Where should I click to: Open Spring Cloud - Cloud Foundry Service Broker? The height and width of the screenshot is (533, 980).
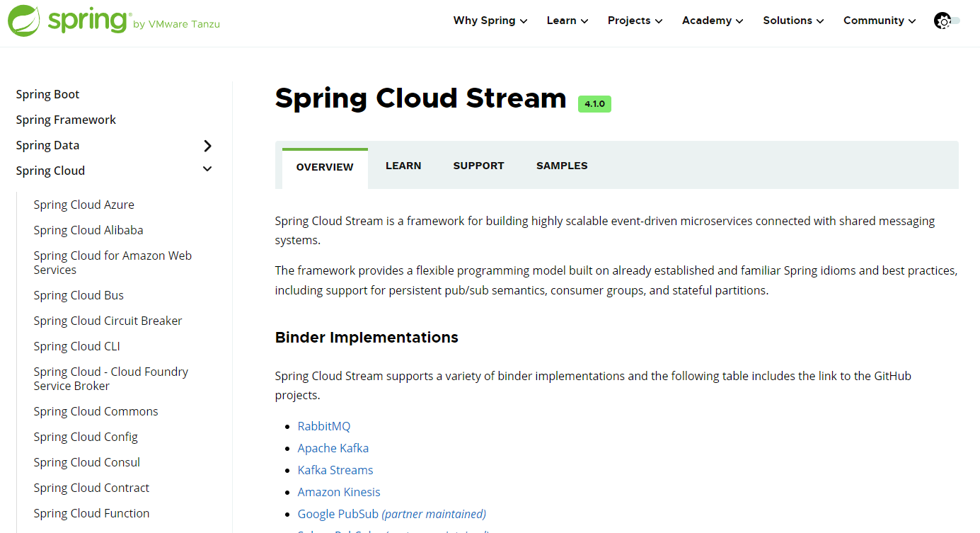[110, 379]
